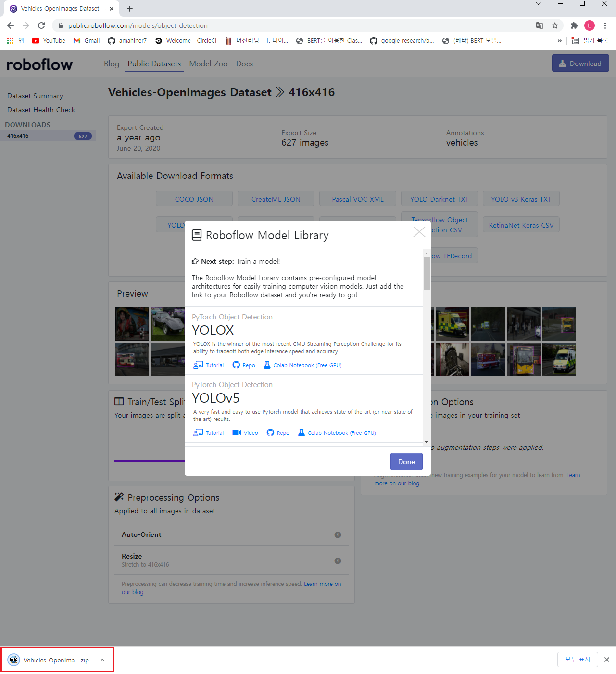Open the Apps grid bookmark icon
The width and height of the screenshot is (616, 674).
pos(10,41)
